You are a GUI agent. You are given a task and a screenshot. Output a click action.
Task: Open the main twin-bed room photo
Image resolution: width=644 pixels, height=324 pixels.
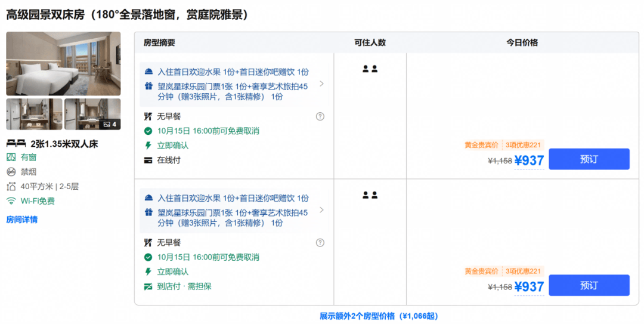(x=63, y=64)
